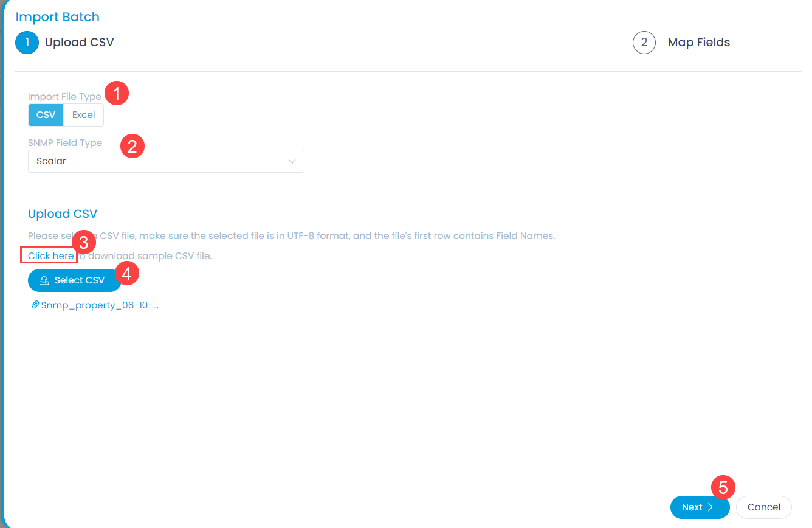812x528 pixels.
Task: Click the step 1 circle indicator
Action: 27,43
